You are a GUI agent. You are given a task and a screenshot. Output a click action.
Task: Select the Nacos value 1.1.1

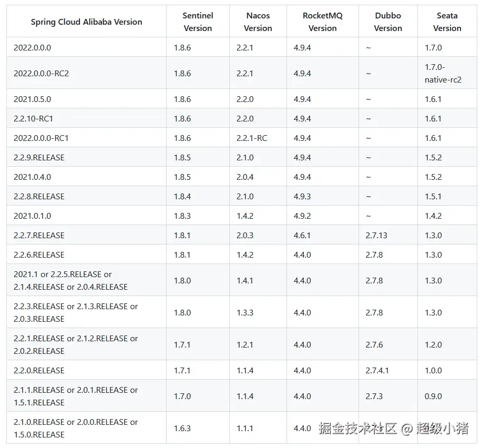245,429
